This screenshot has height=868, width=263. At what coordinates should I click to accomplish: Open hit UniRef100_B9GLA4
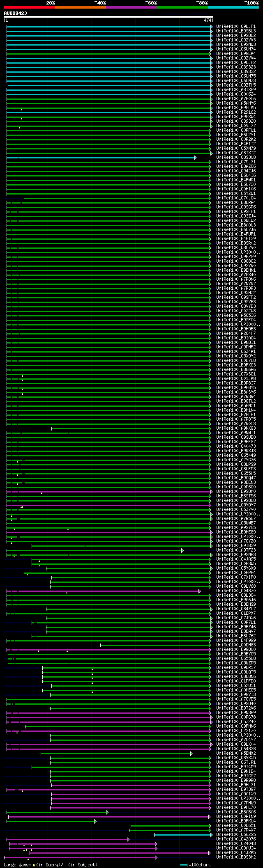[x=236, y=54]
